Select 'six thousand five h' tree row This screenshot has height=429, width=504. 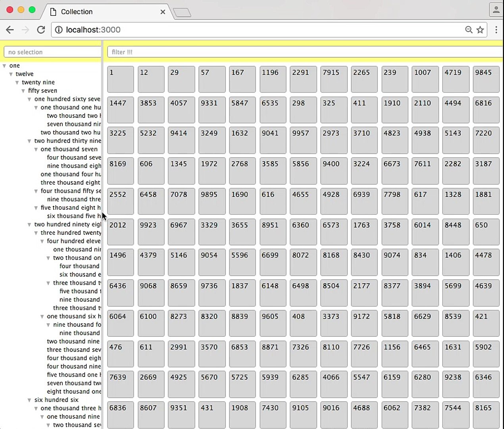(74, 216)
